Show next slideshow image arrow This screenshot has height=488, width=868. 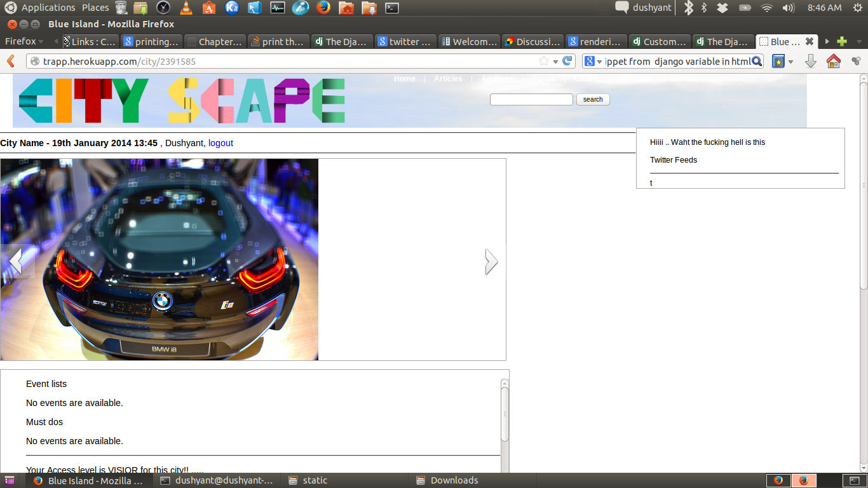click(491, 261)
